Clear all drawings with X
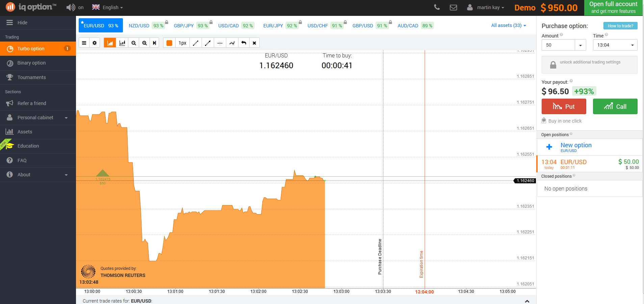 254,43
